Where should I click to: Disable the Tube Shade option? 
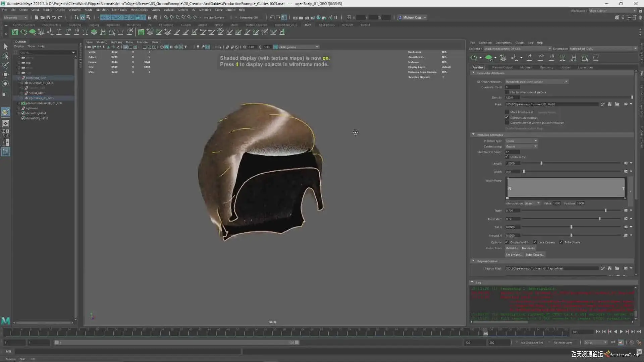tap(561, 242)
